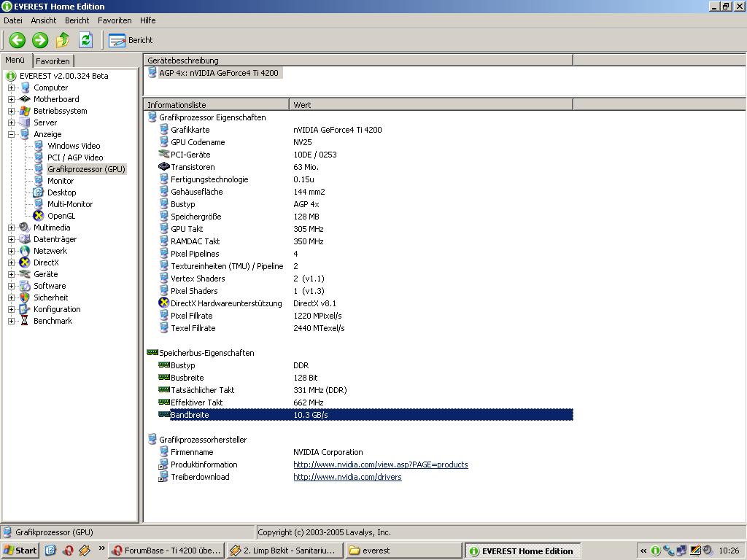The width and height of the screenshot is (747, 560).
Task: Expand the Motherboard tree node
Action: coord(12,99)
